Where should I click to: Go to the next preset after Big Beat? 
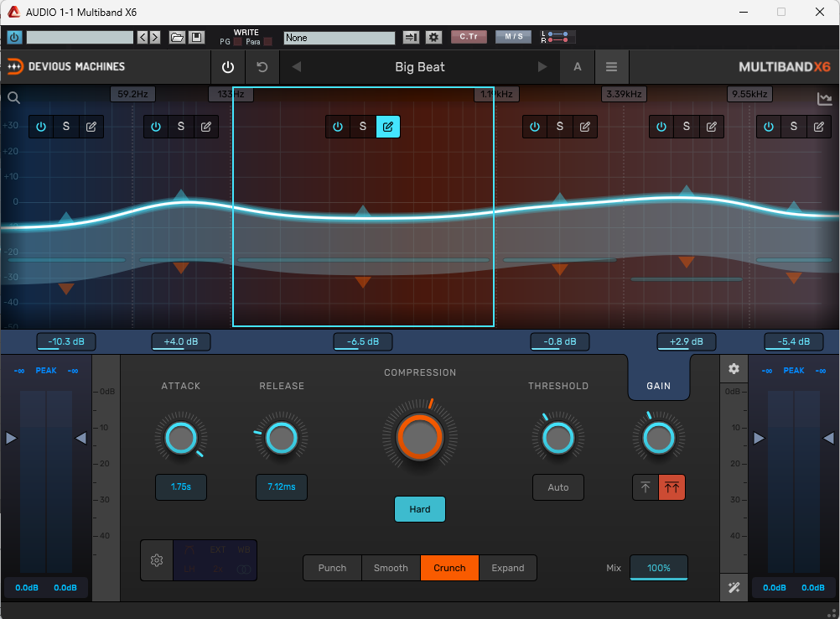542,67
